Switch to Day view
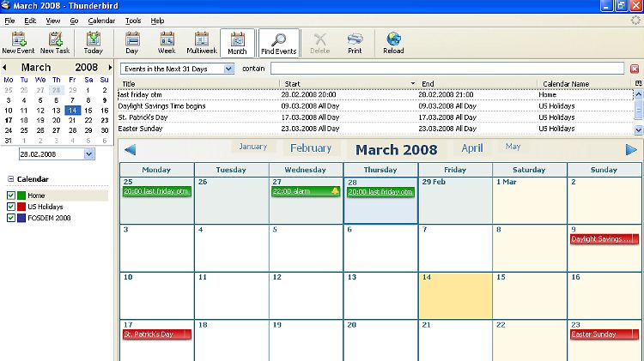The image size is (644, 361). tap(132, 43)
